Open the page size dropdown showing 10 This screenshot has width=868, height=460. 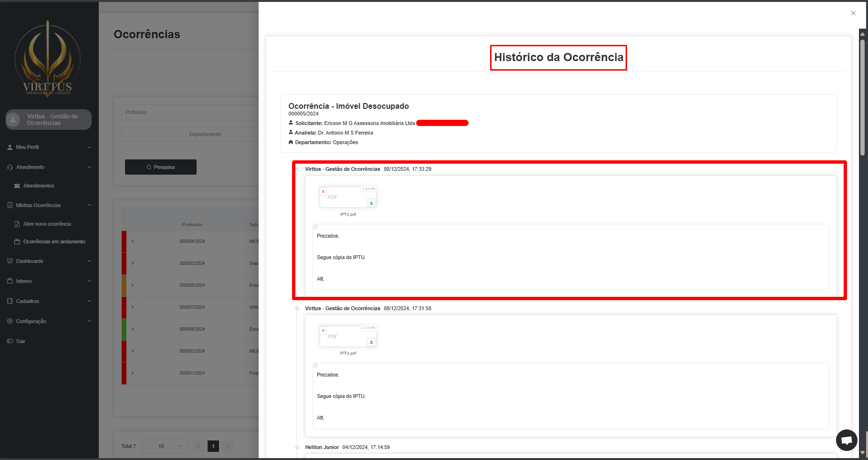click(x=165, y=446)
